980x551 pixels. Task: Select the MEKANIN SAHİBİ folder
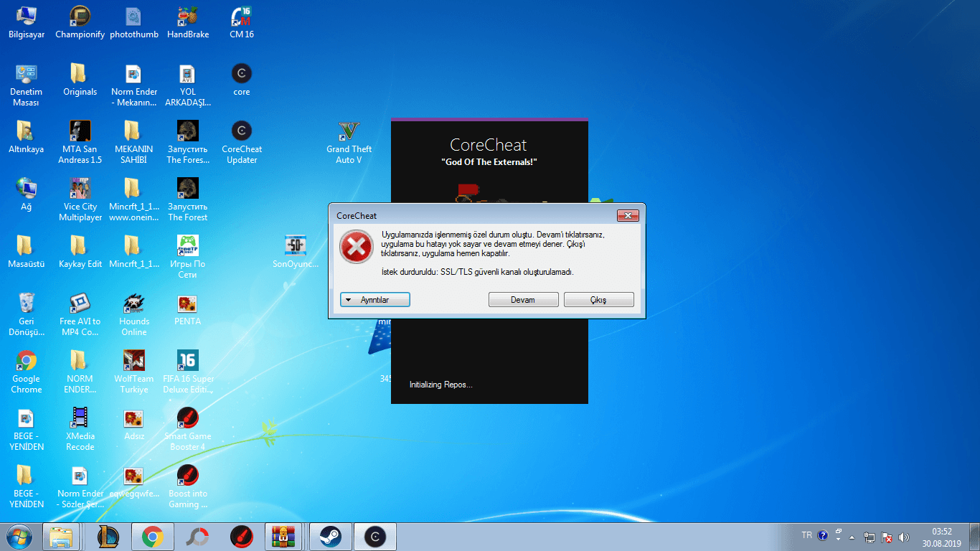[134, 143]
